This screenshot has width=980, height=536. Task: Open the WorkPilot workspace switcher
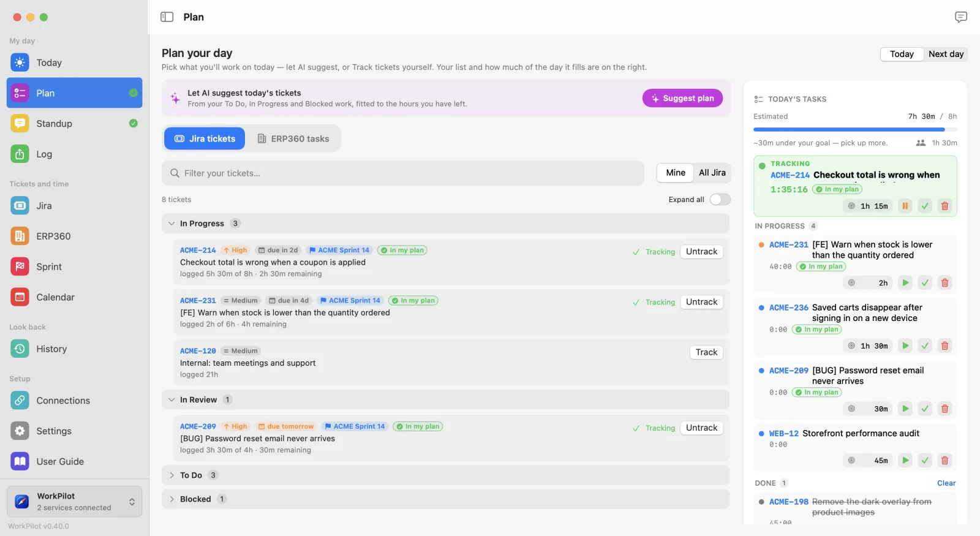coord(75,502)
